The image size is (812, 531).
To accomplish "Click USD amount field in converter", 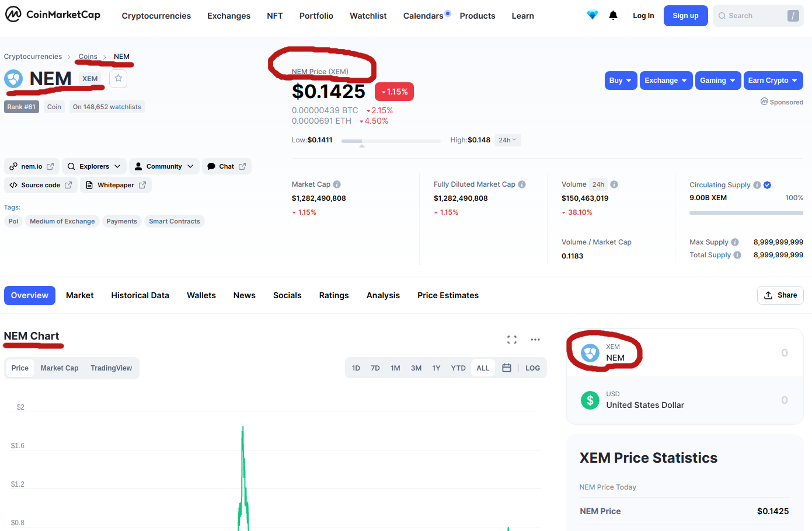I will coord(785,400).
